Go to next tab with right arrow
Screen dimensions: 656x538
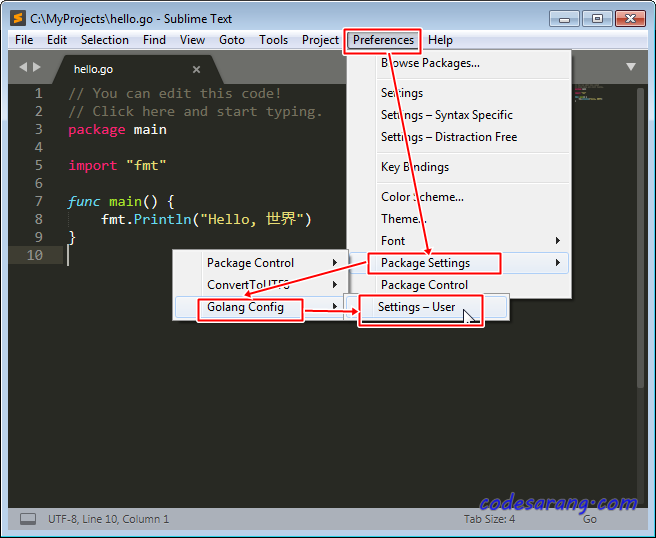[37, 67]
